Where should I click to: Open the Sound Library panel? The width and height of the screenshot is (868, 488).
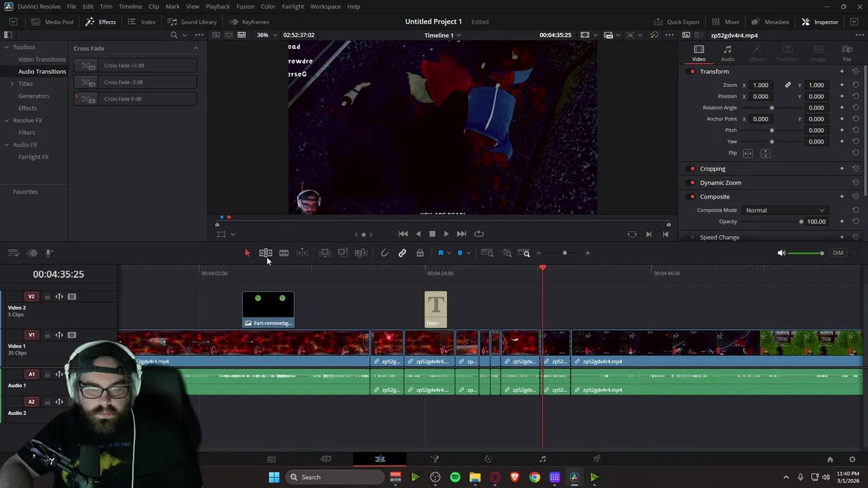[192, 22]
